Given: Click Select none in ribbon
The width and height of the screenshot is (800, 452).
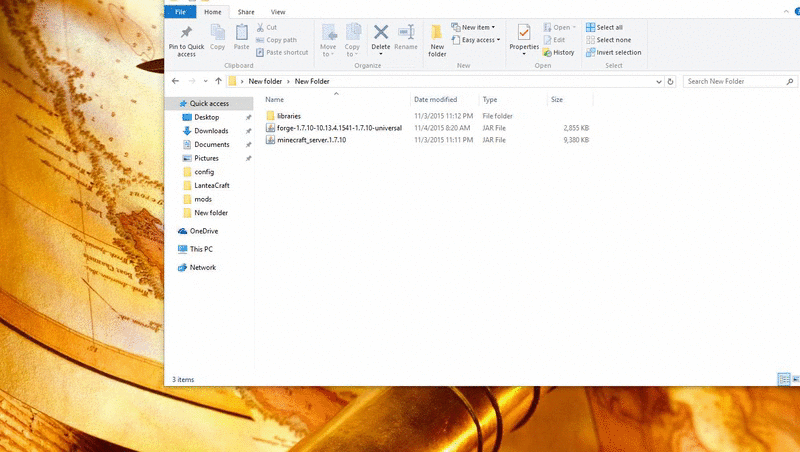Looking at the screenshot, I should pyautogui.click(x=609, y=40).
